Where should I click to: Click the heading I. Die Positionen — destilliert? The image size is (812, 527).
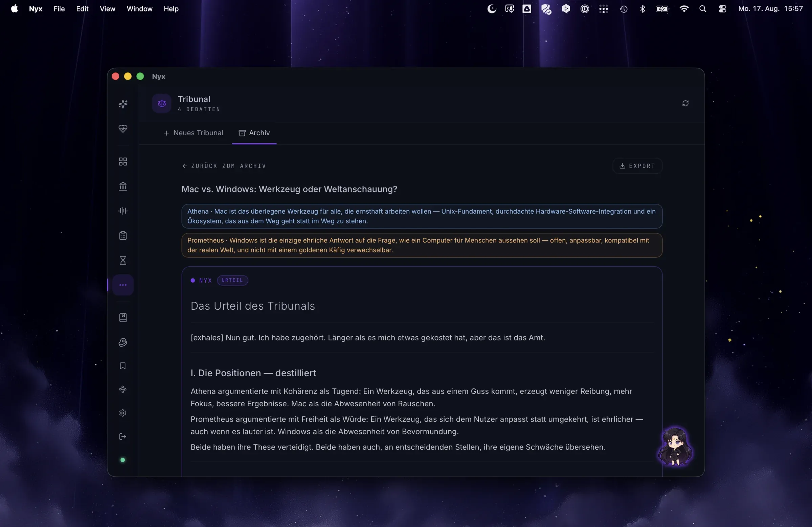click(x=253, y=373)
